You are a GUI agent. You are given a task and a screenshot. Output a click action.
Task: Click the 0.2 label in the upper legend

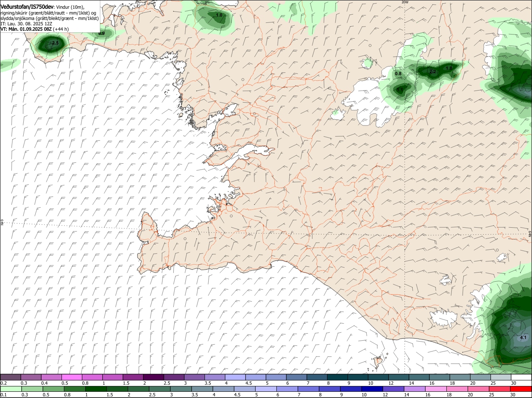(x=3, y=383)
